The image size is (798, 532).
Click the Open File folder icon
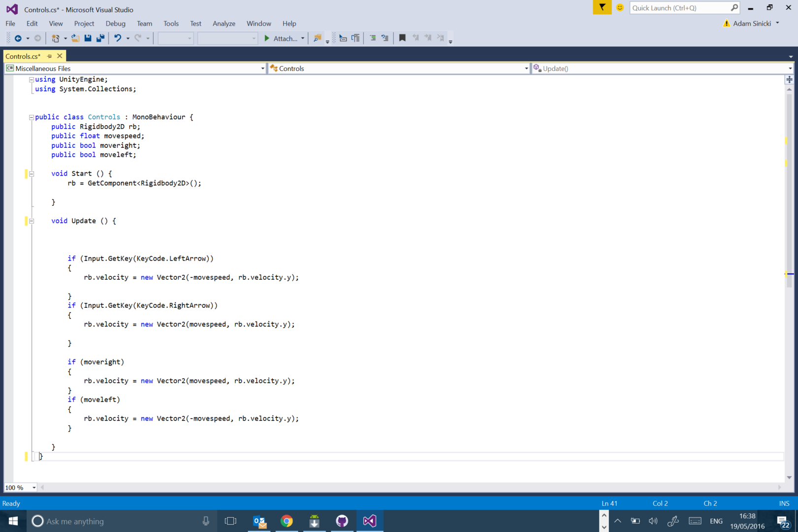click(x=75, y=38)
